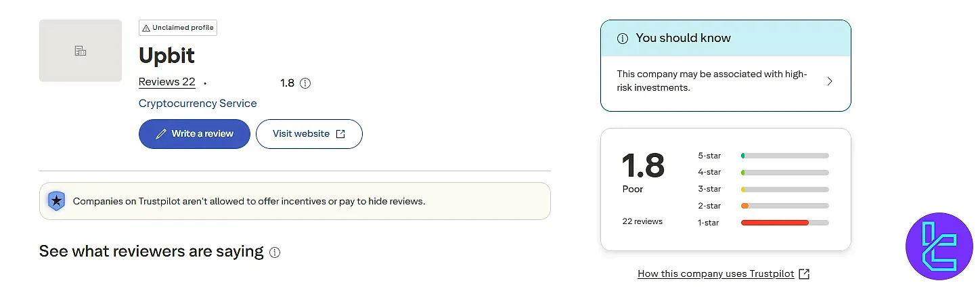Click the info icon beside 1.8 rating
This screenshot has width=980, height=287.
click(305, 83)
